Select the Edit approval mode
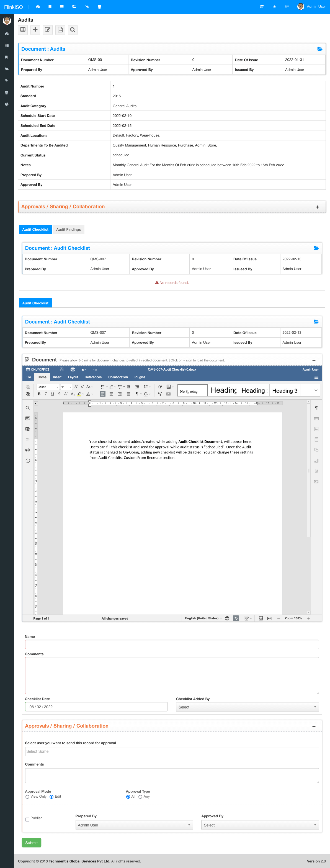330x868 pixels. click(51, 797)
